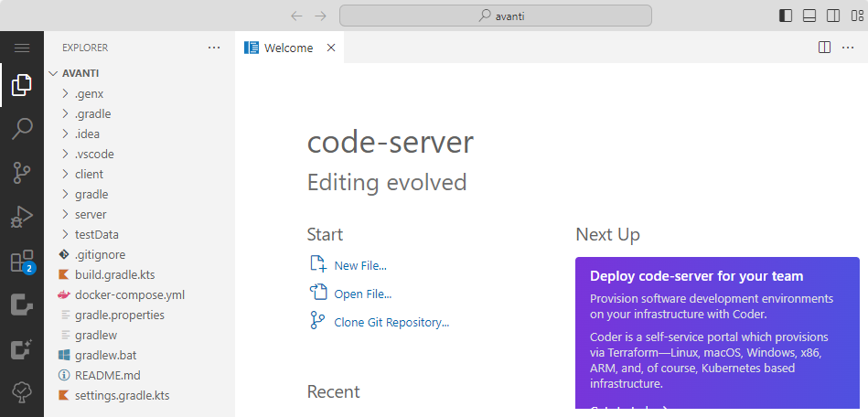
Task: Click the Kotlin icon beside build.gradle.kts
Action: coord(64,274)
